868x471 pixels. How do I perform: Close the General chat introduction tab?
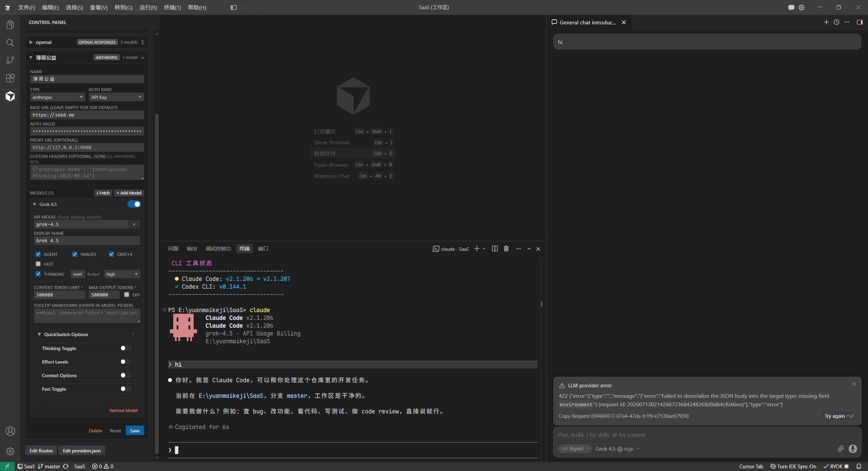624,22
